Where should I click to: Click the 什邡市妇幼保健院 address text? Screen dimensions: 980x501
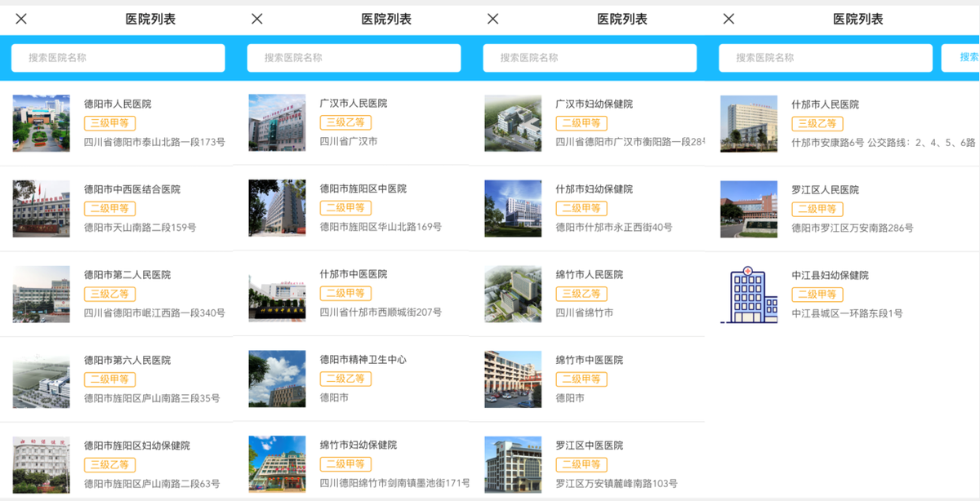click(x=613, y=228)
